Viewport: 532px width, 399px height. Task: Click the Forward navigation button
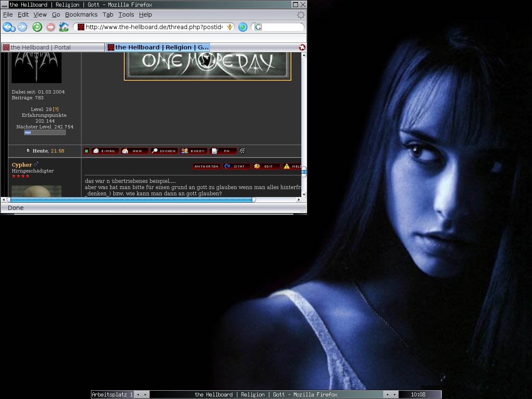point(22,27)
